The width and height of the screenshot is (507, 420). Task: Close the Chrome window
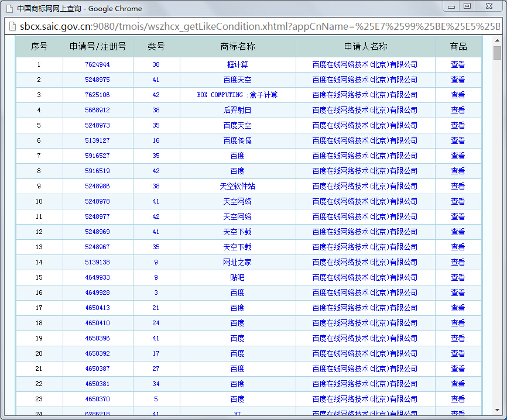pyautogui.click(x=489, y=6)
